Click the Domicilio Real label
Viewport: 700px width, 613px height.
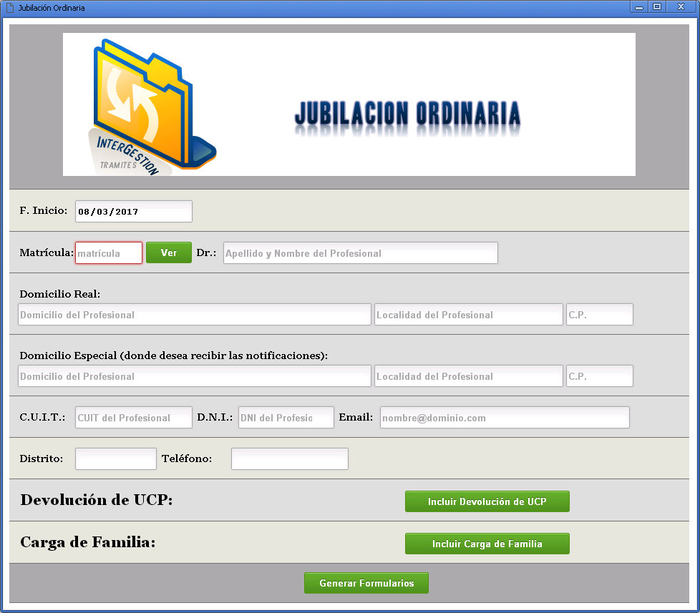(60, 294)
